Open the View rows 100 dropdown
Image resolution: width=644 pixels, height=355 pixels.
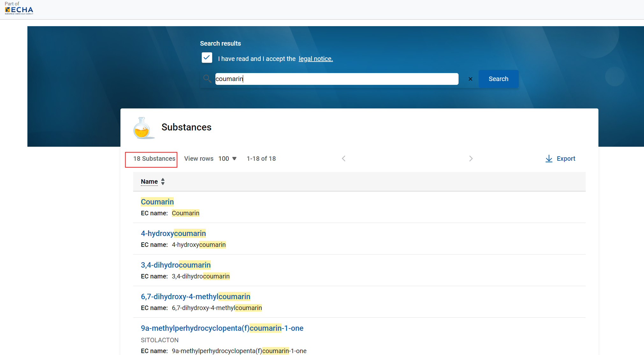click(x=227, y=159)
